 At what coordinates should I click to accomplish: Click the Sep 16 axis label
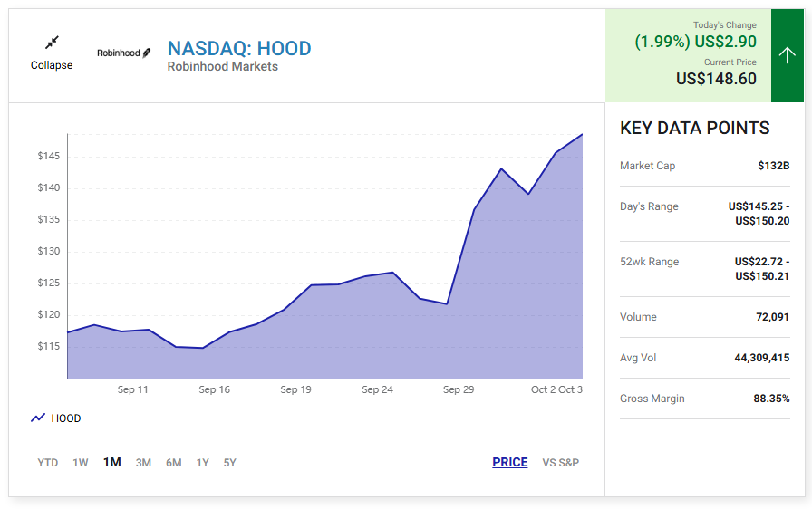click(215, 389)
